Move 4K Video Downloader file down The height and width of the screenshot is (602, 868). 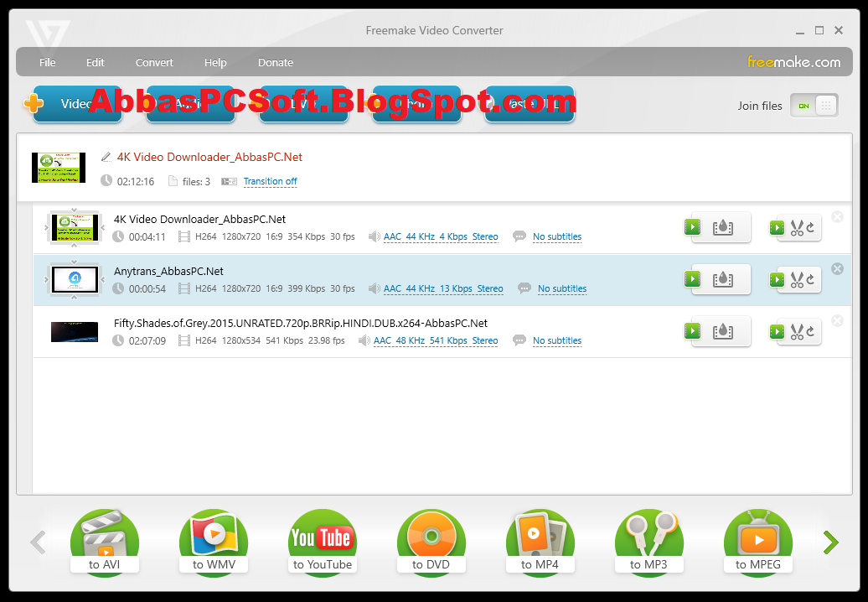pyautogui.click(x=75, y=246)
